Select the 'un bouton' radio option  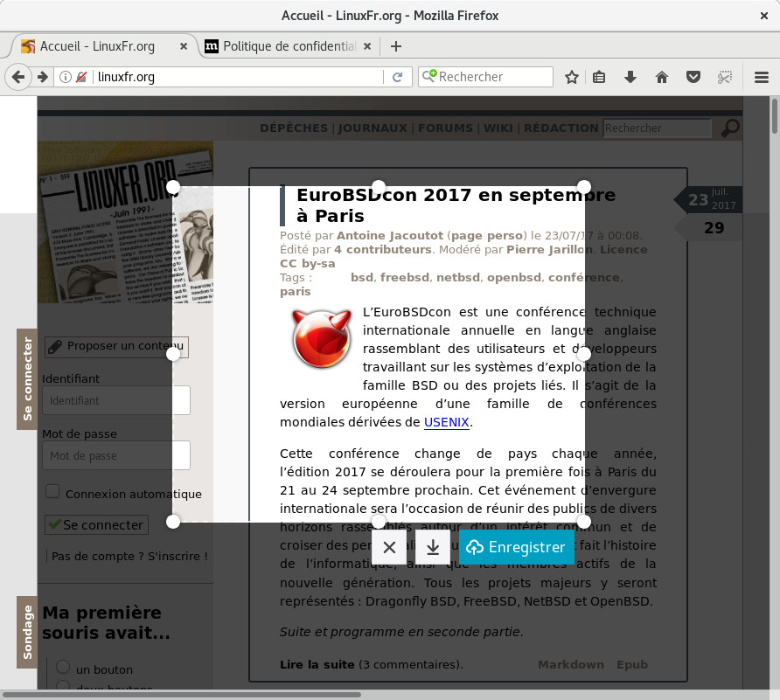(x=63, y=668)
